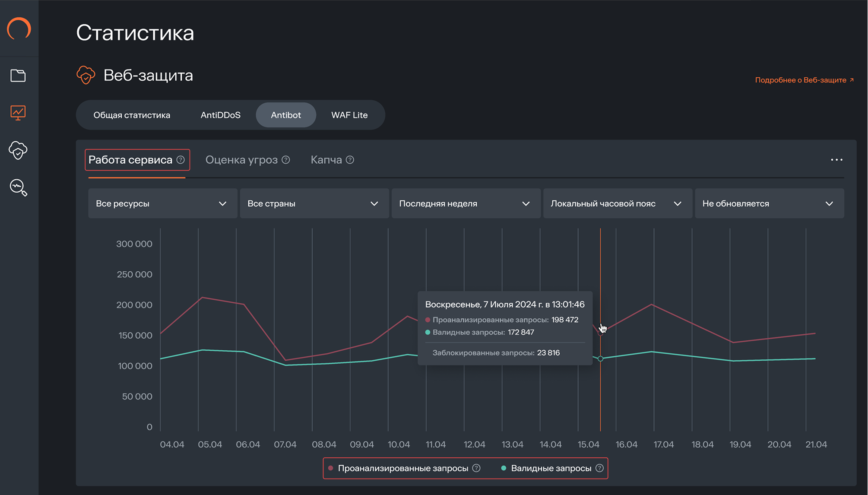868x495 pixels.
Task: Open the three-dot overflow menu
Action: 836,159
